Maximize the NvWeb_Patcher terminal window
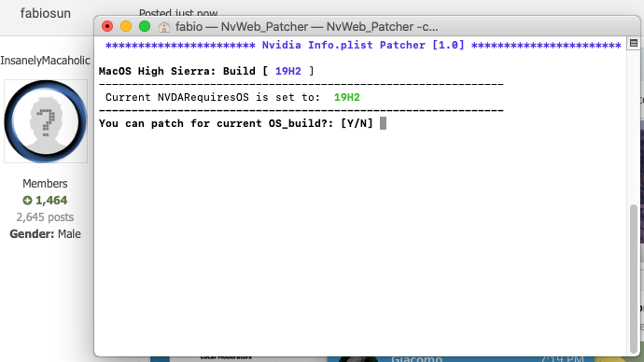 pos(145,27)
